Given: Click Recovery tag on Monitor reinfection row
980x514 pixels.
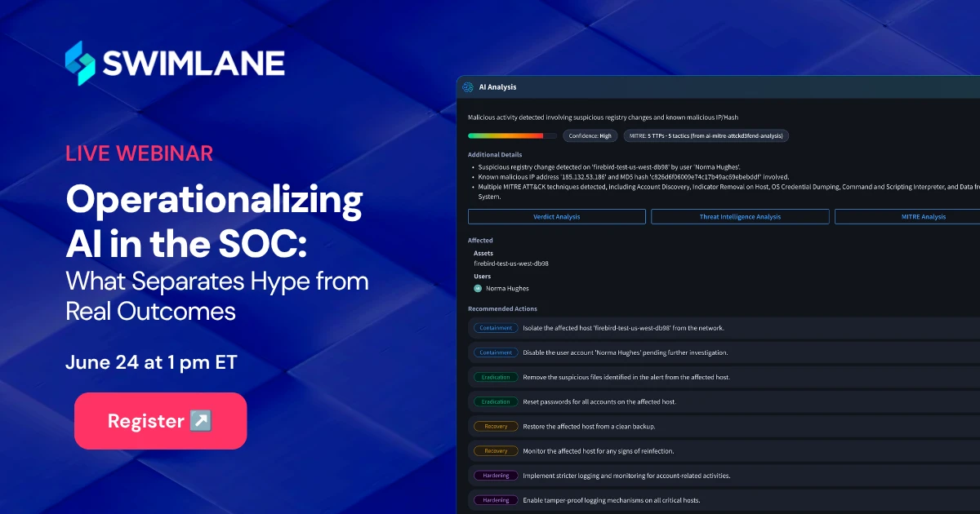Looking at the screenshot, I should [496, 450].
